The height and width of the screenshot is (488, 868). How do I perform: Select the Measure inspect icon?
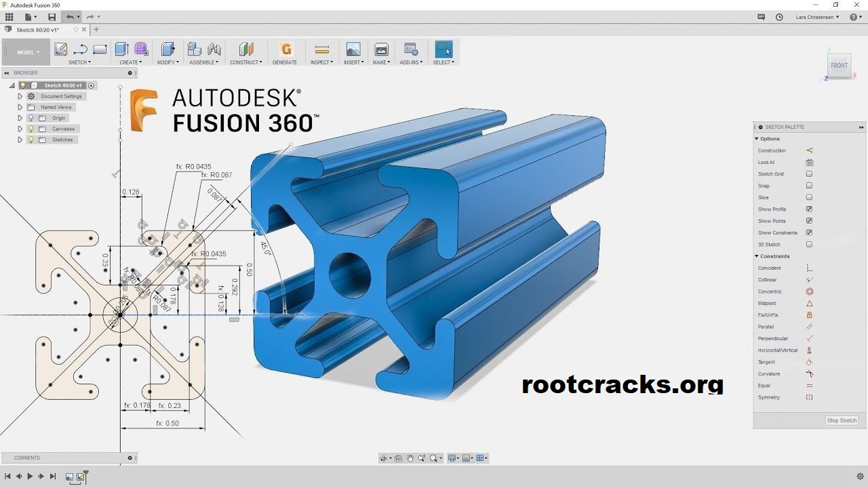(322, 49)
